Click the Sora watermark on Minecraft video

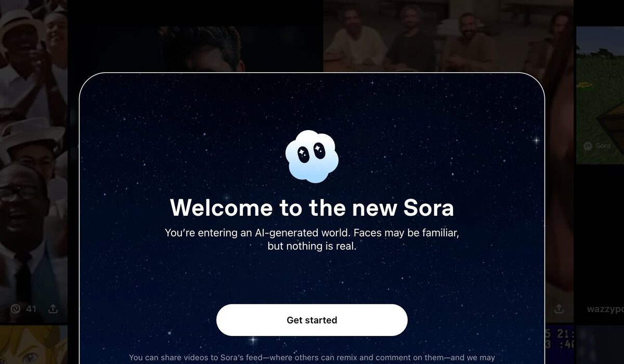tap(597, 146)
